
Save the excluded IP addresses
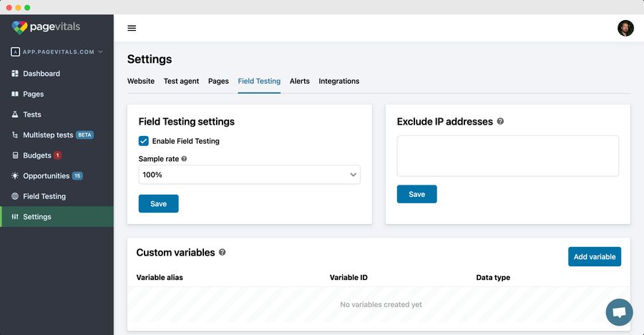click(x=417, y=195)
